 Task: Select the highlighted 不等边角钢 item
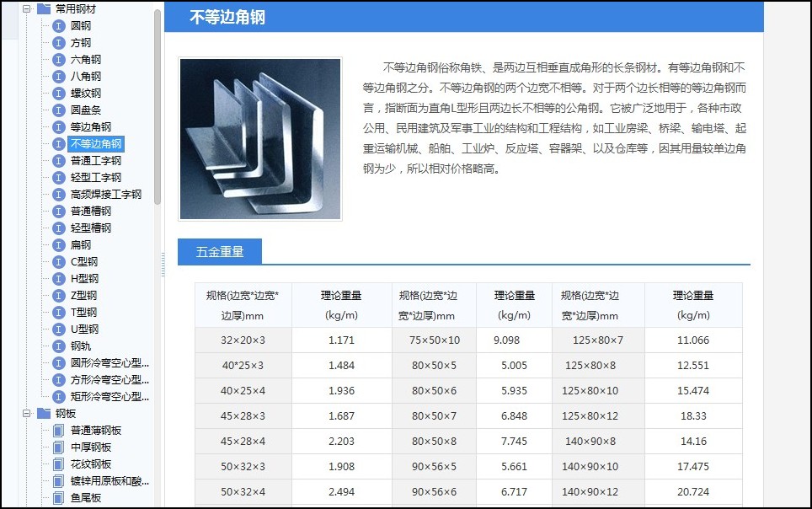coord(96,144)
